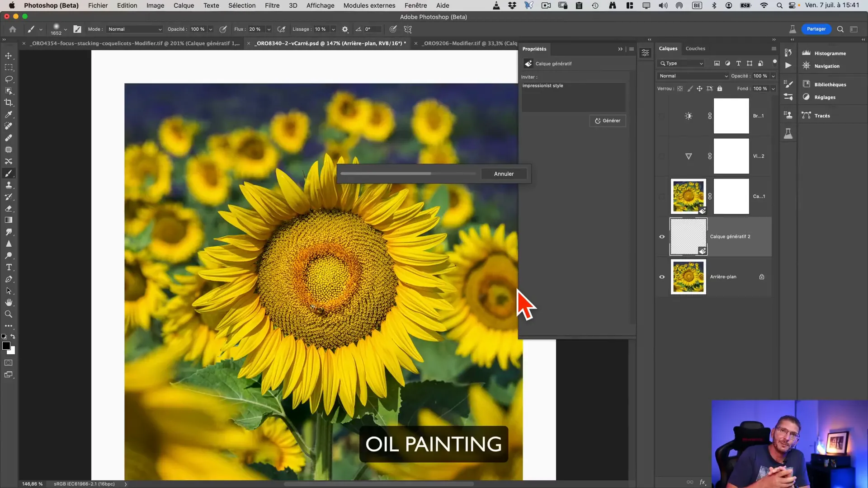Select the Pen tool

(9, 279)
